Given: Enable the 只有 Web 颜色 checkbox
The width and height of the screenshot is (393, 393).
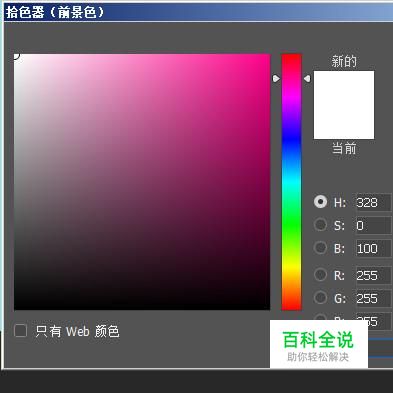Looking at the screenshot, I should pos(21,331).
